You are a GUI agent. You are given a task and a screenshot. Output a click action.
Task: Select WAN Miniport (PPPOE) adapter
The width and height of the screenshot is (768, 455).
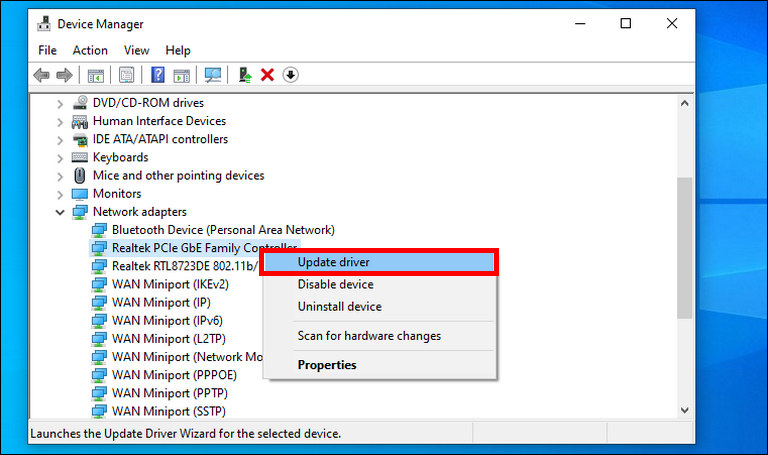pos(174,375)
